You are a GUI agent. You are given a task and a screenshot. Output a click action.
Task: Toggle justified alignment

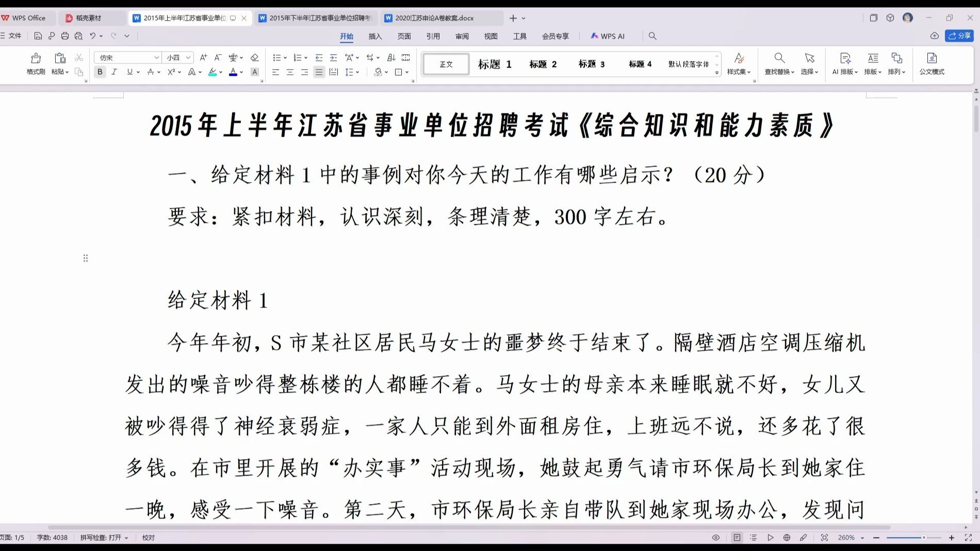319,72
